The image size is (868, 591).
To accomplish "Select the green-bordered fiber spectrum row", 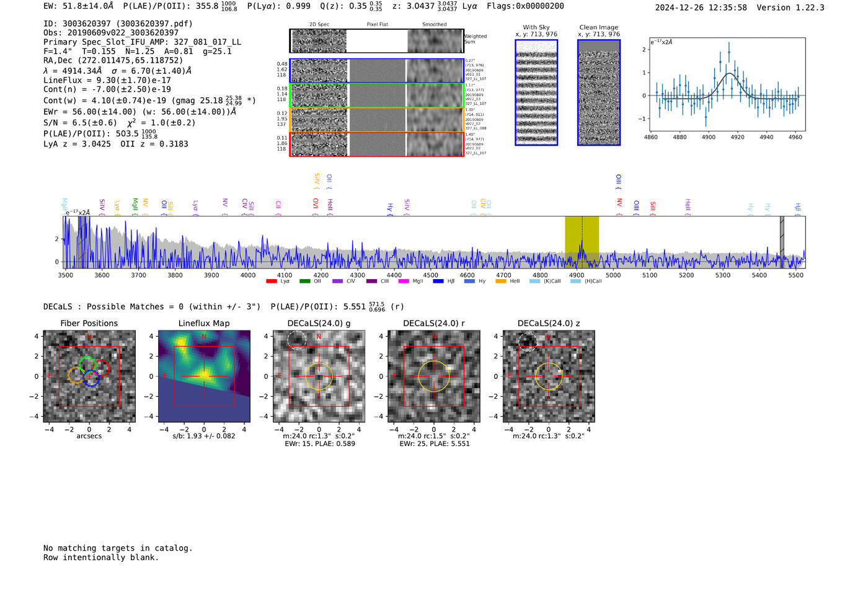I will [376, 96].
